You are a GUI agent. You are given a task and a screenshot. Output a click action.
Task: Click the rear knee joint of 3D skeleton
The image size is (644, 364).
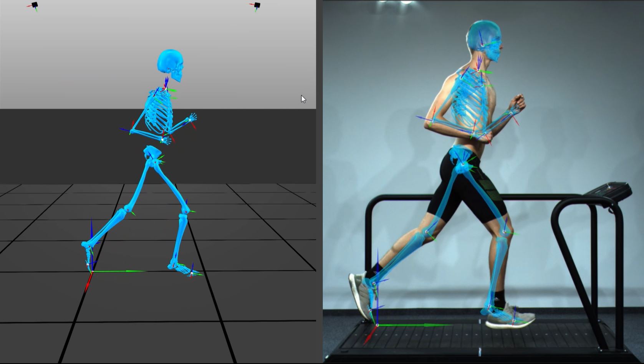pyautogui.click(x=127, y=210)
